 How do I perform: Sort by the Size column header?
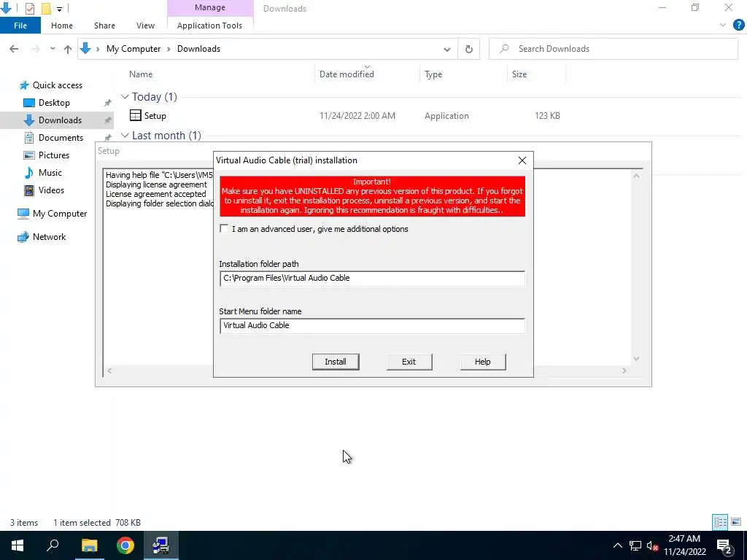click(519, 74)
